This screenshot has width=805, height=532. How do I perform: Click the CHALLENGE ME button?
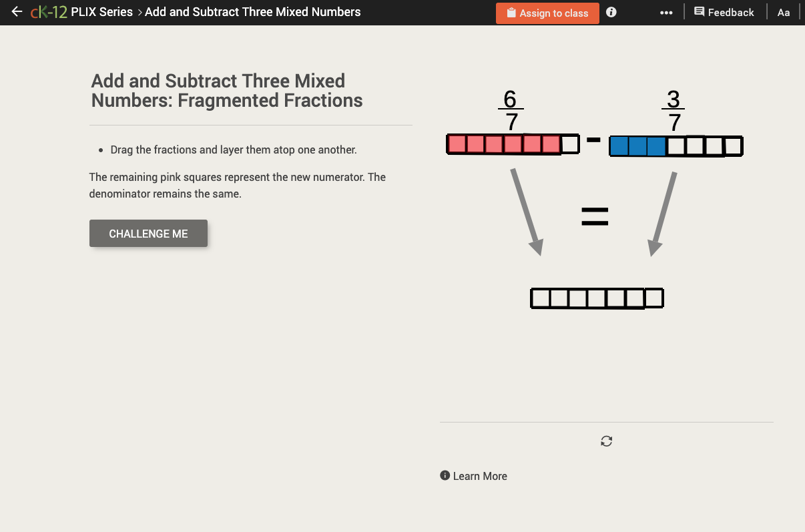(x=148, y=233)
